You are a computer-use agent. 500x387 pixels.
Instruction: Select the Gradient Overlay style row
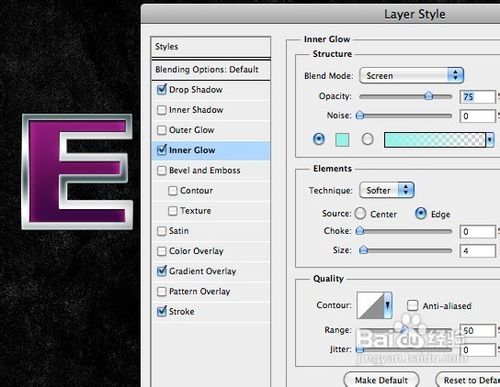[x=211, y=271]
